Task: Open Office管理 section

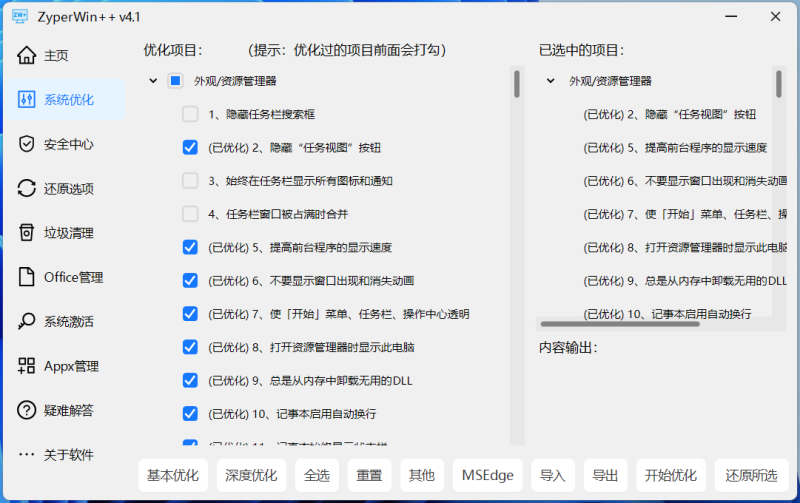Action: click(x=73, y=278)
